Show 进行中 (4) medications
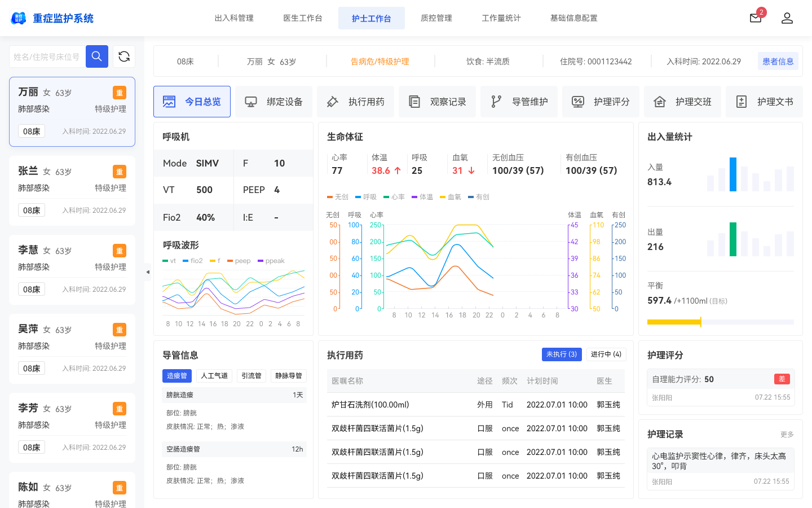Image resolution: width=812 pixels, height=508 pixels. [x=606, y=354]
